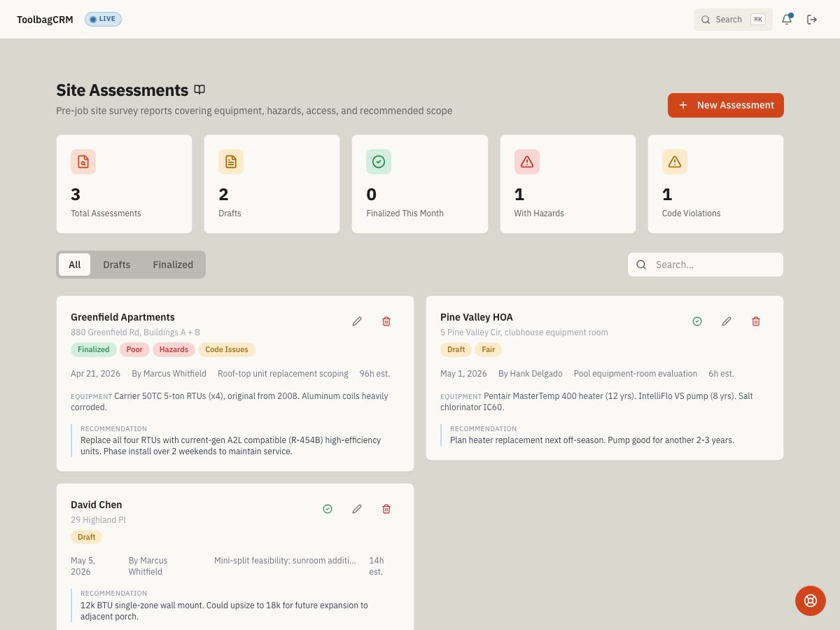This screenshot has width=840, height=630.
Task: Open the notifications bell
Action: 787,20
